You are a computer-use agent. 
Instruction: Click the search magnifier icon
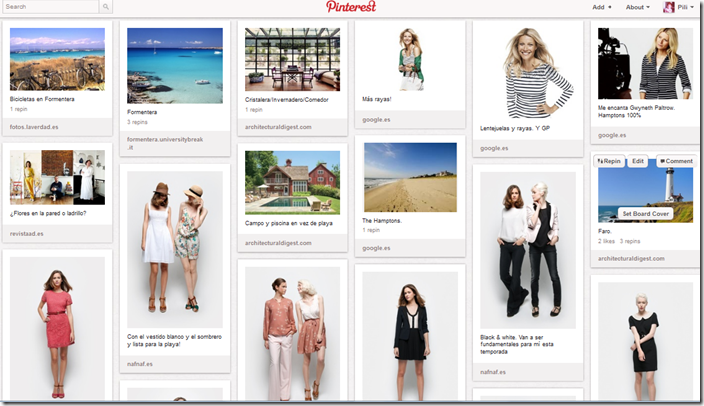coord(106,7)
